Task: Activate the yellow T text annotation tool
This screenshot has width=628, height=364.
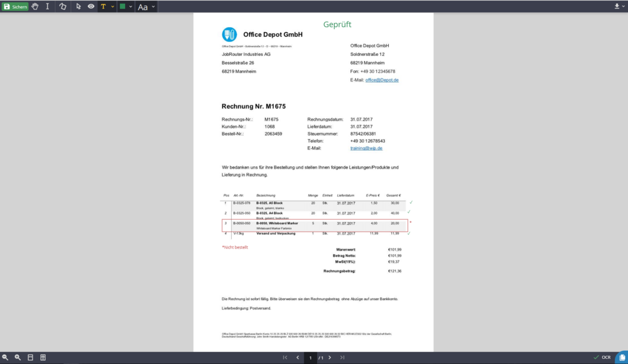Action: tap(104, 6)
